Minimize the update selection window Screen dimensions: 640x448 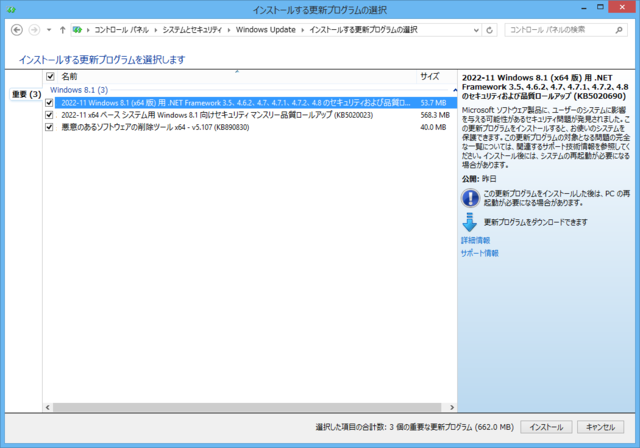584,8
